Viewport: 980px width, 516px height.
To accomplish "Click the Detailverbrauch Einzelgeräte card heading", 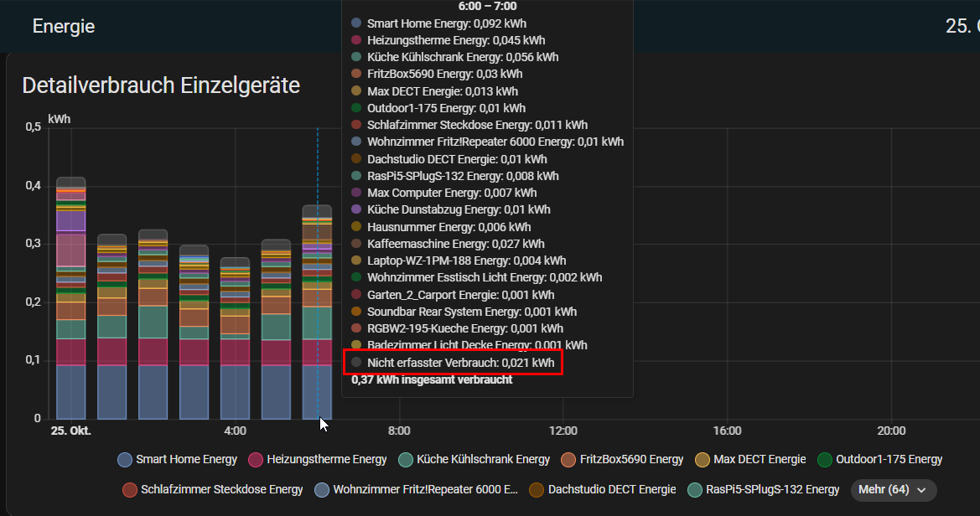I will click(x=161, y=85).
